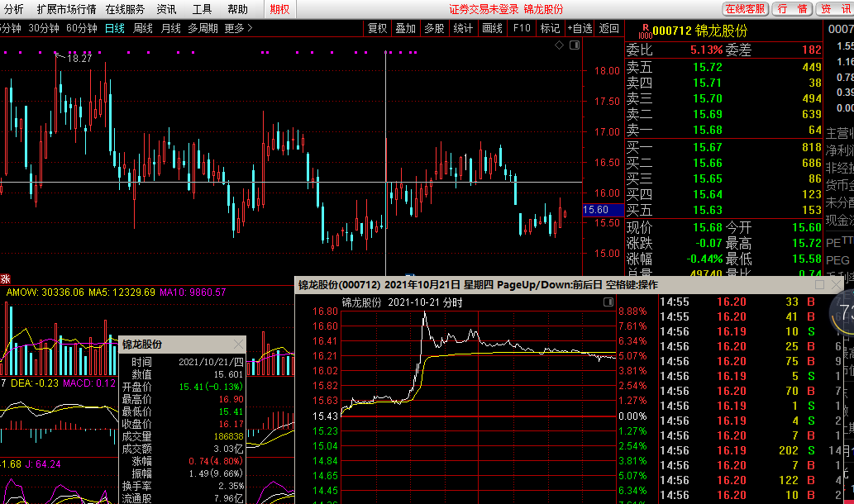Click the 证券交易未登录 login link

[483, 9]
